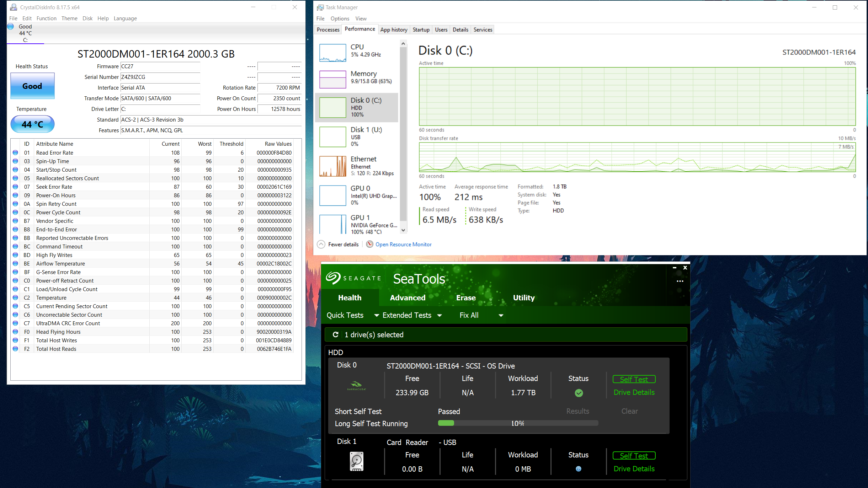Open the Startup tab in Task Manager
Image resolution: width=868 pixels, height=488 pixels.
pos(421,30)
